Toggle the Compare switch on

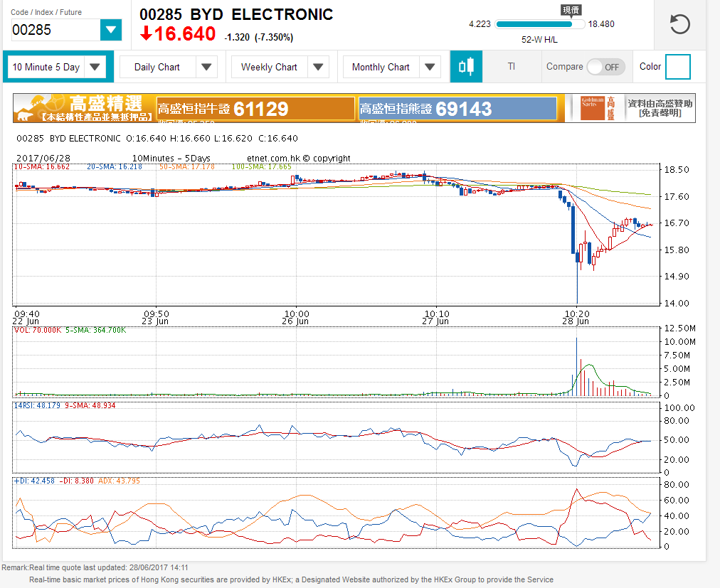tap(605, 67)
